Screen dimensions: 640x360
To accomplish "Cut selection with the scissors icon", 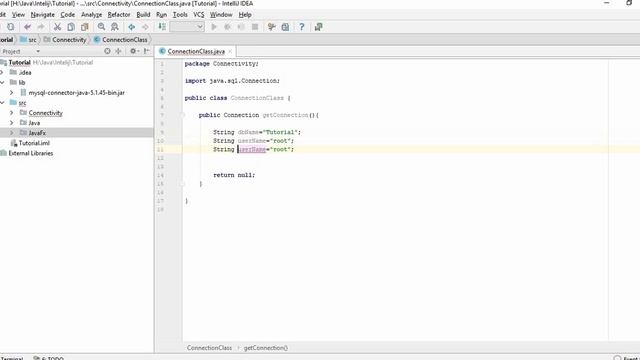I will pyautogui.click(x=57, y=27).
